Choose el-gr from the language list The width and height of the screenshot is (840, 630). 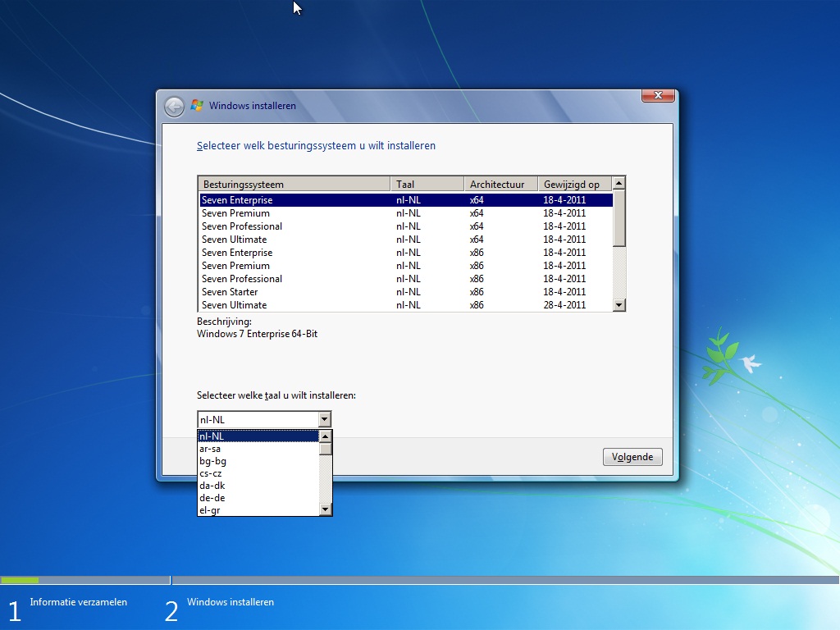point(258,510)
